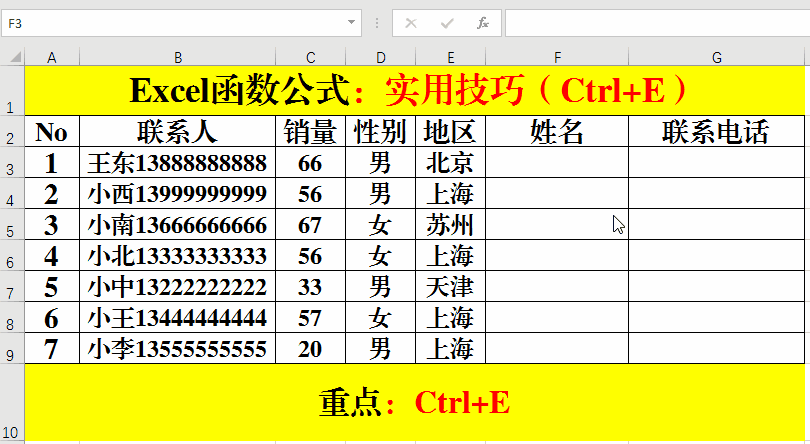Select cell '小王13444444444'
The image size is (810, 444).
click(x=178, y=317)
